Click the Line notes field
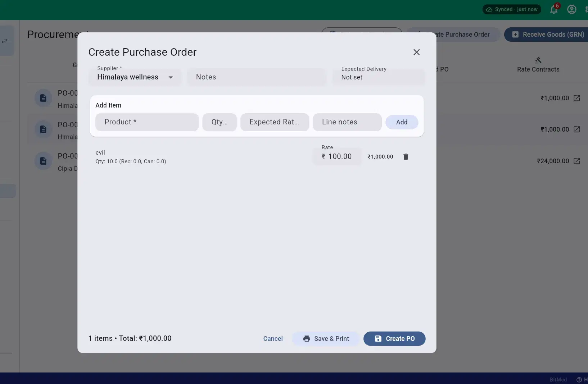This screenshot has width=588, height=384. coord(347,122)
